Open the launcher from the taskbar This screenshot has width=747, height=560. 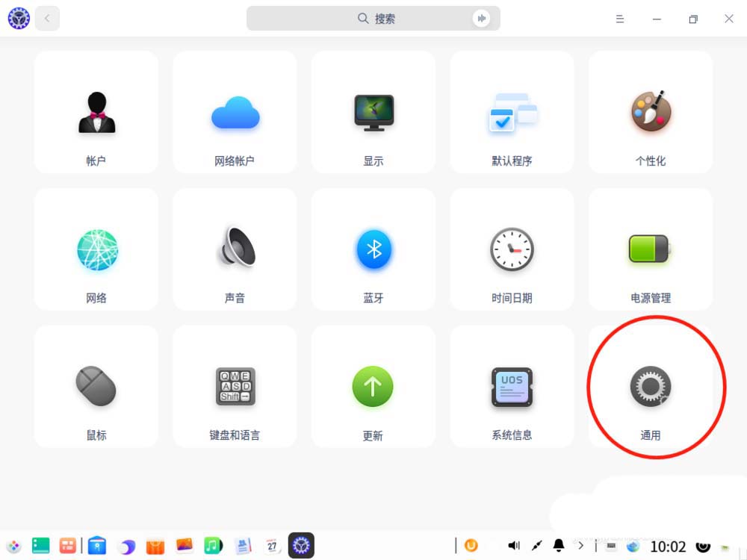(x=13, y=546)
